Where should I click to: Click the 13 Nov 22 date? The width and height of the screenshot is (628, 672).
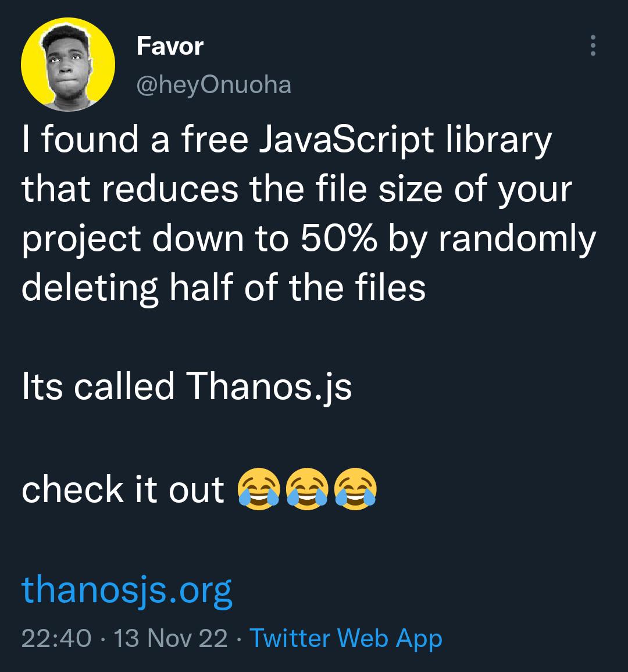click(170, 638)
